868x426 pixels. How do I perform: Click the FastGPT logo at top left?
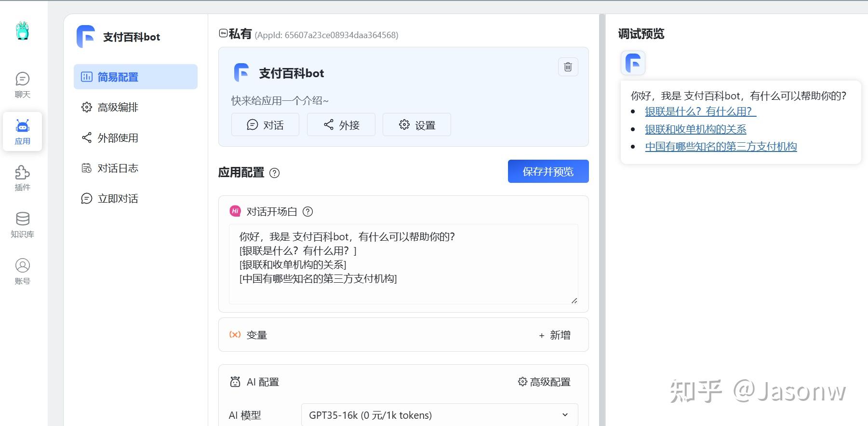click(x=23, y=31)
